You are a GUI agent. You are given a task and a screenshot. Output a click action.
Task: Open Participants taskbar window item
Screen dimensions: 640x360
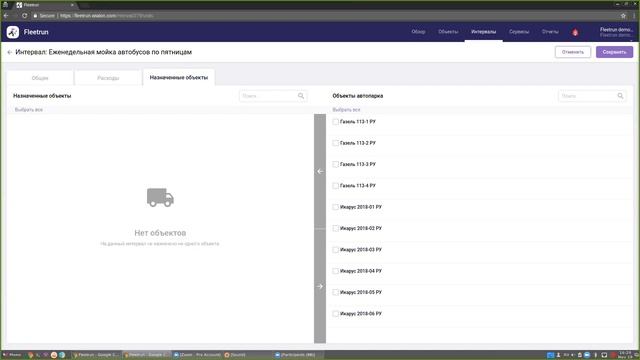pyautogui.click(x=298, y=355)
